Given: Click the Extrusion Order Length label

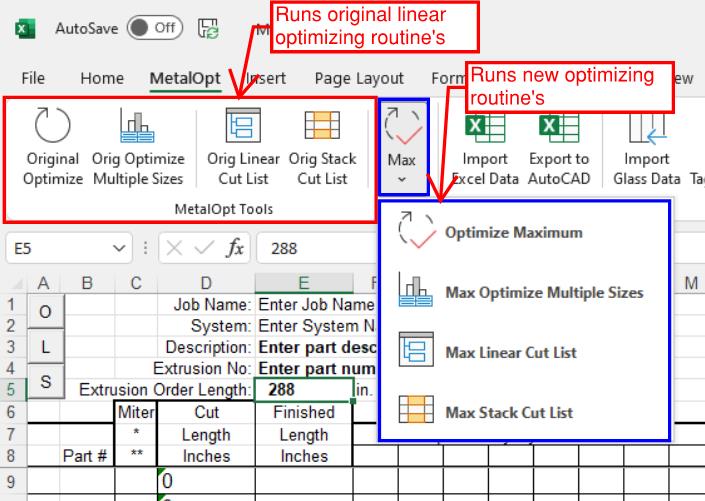Looking at the screenshot, I should 165,389.
